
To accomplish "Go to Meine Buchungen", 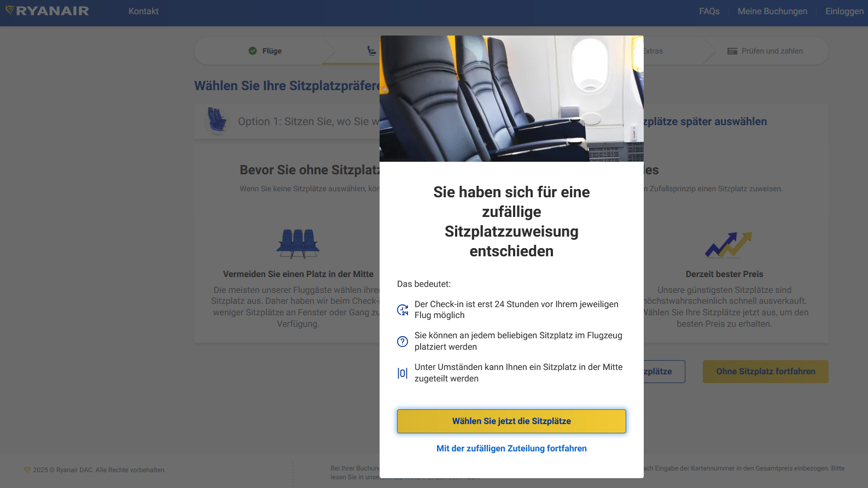I will coord(772,11).
